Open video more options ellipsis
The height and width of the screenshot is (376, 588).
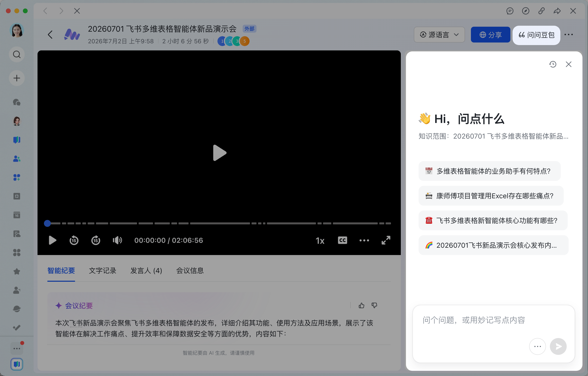click(x=364, y=240)
